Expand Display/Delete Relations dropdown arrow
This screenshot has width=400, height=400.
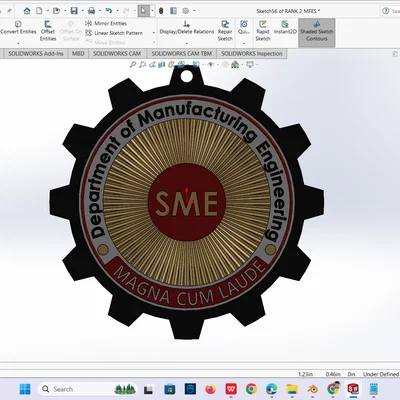(x=187, y=43)
